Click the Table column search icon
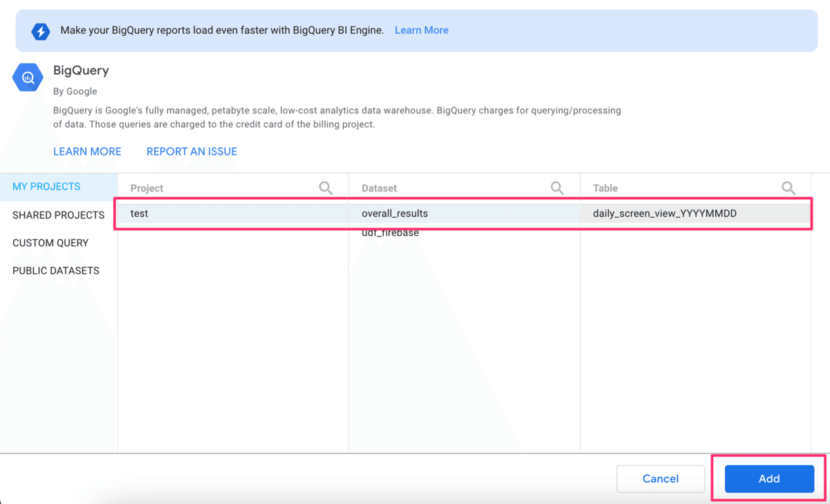 coord(788,188)
